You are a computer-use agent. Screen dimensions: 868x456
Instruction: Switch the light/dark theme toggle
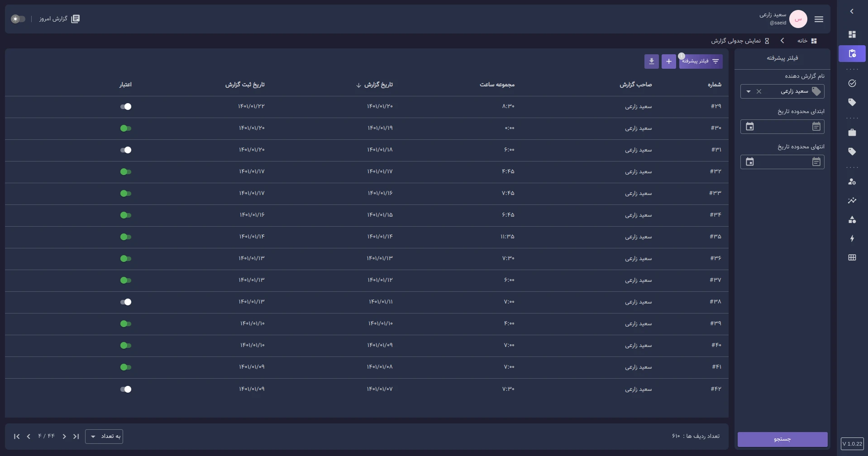click(18, 19)
